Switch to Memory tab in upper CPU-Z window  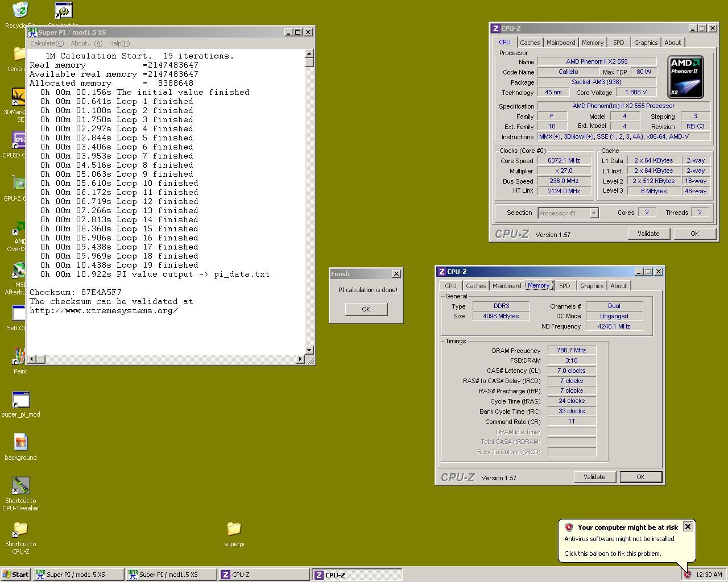592,43
